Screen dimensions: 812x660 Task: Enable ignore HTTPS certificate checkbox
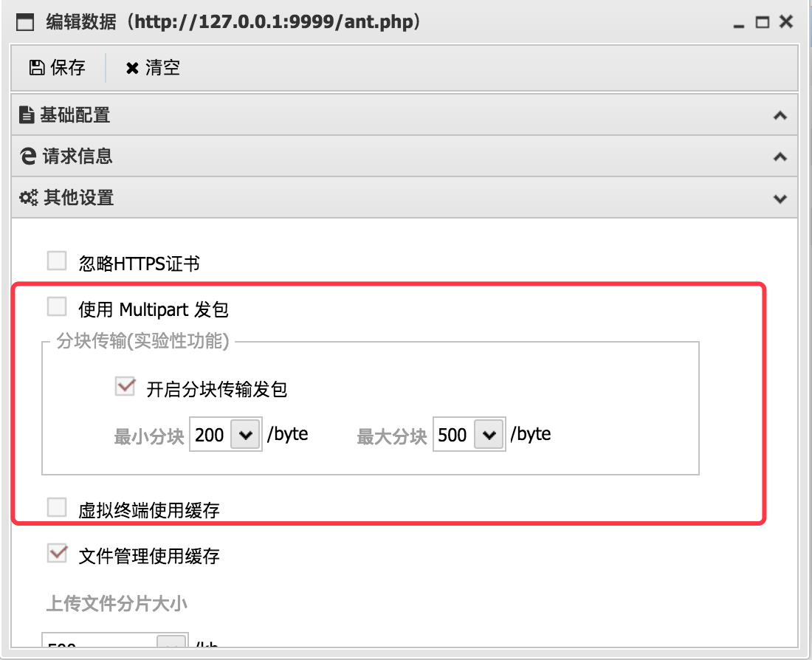56,261
